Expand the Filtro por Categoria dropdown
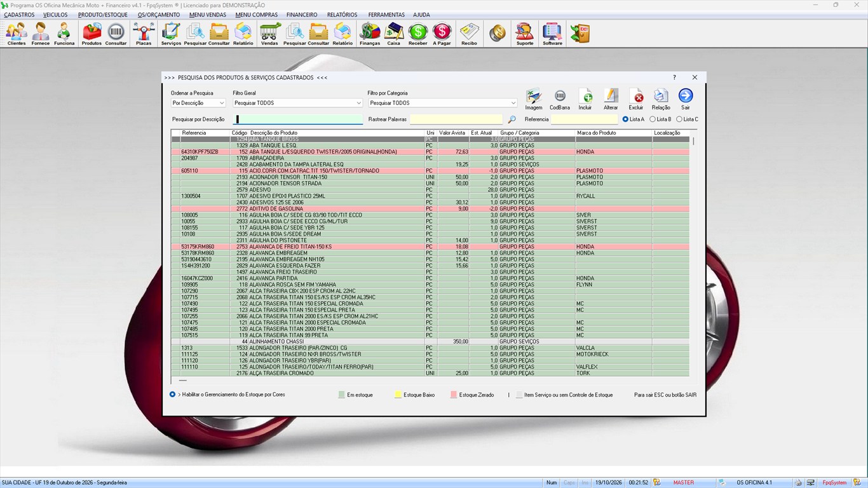 513,103
